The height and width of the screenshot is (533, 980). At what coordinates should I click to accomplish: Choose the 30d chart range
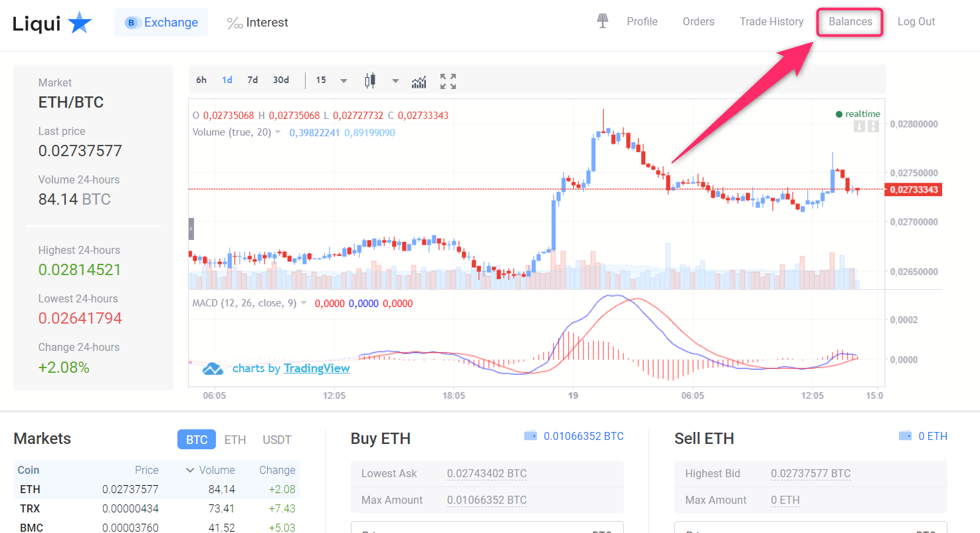pyautogui.click(x=281, y=80)
